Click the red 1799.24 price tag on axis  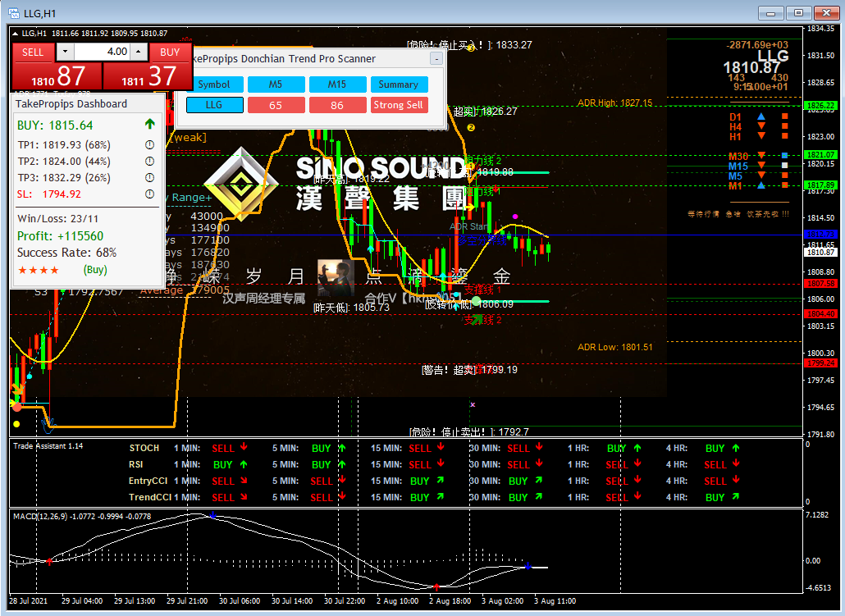pos(820,363)
